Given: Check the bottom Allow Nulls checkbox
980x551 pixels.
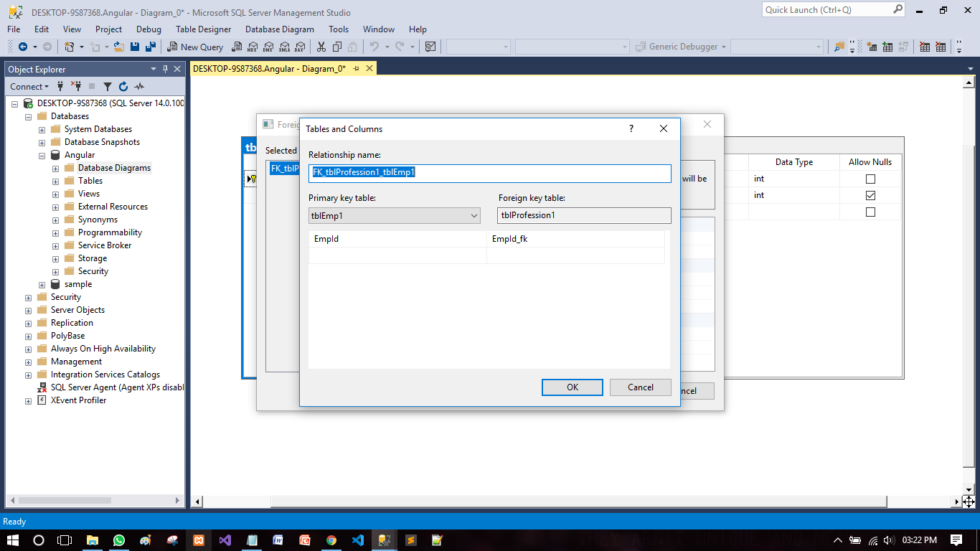Looking at the screenshot, I should coord(869,212).
